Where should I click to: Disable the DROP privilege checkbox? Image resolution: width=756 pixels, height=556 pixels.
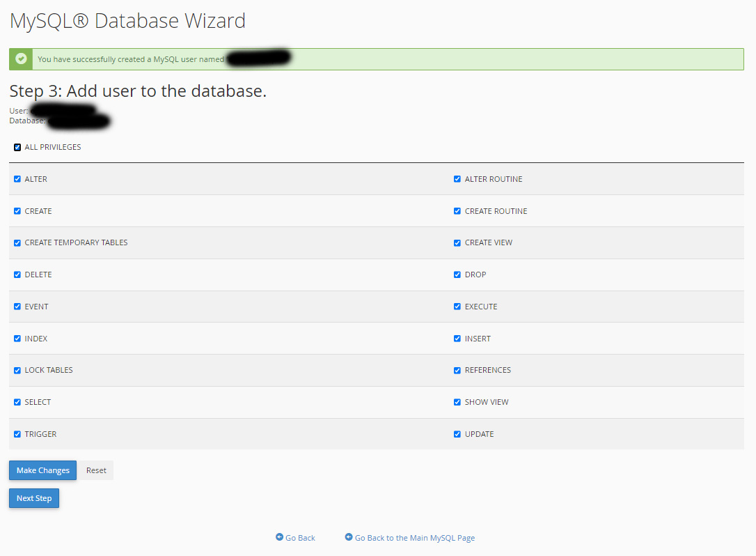[x=457, y=275]
